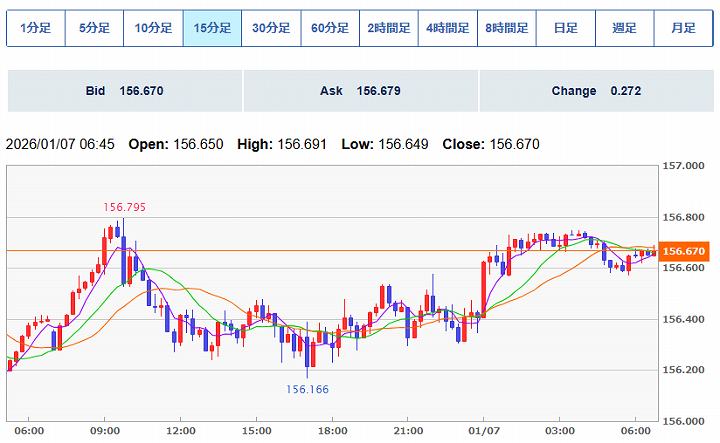
Task: Click the Bid 156.670 price panel
Action: click(124, 91)
